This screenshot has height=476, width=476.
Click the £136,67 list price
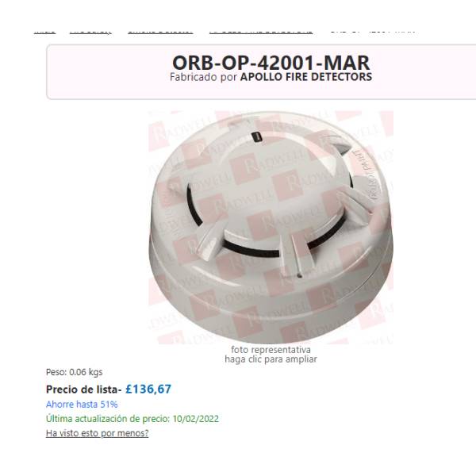pos(148,389)
